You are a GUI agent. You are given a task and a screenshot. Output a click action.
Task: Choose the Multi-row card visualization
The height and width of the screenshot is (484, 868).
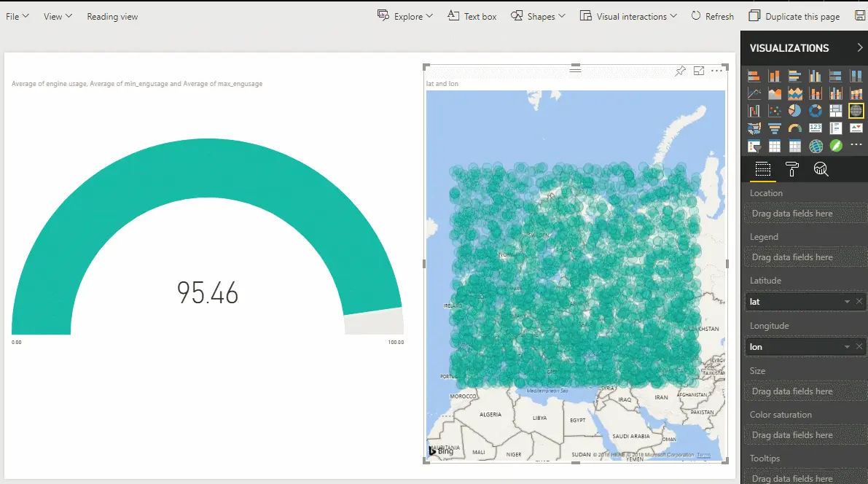click(x=836, y=128)
